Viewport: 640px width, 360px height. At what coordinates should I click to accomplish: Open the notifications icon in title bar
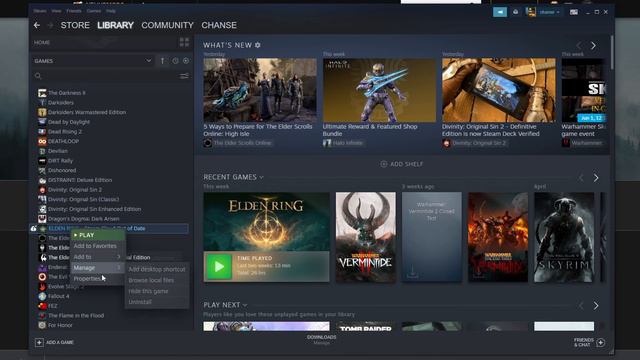pyautogui.click(x=516, y=12)
